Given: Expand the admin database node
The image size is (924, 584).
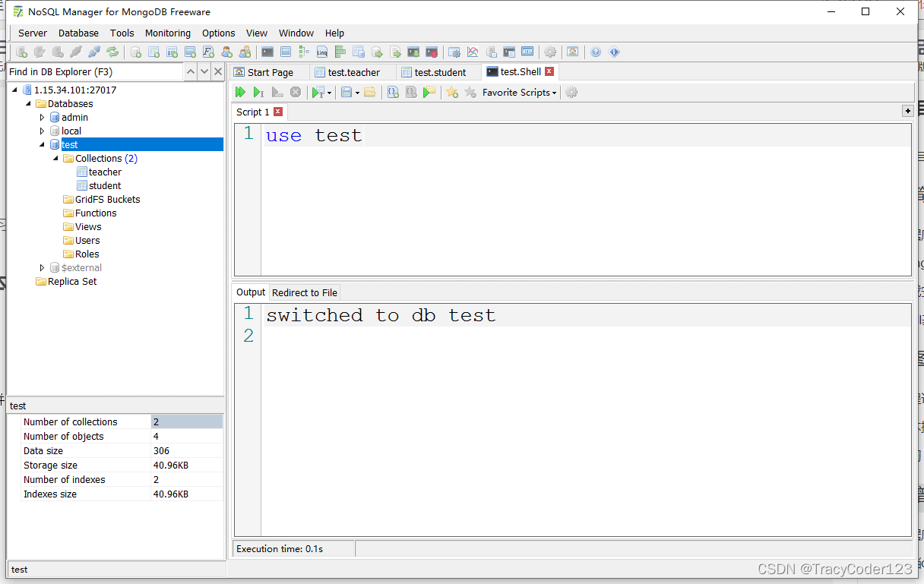Looking at the screenshot, I should 42,117.
